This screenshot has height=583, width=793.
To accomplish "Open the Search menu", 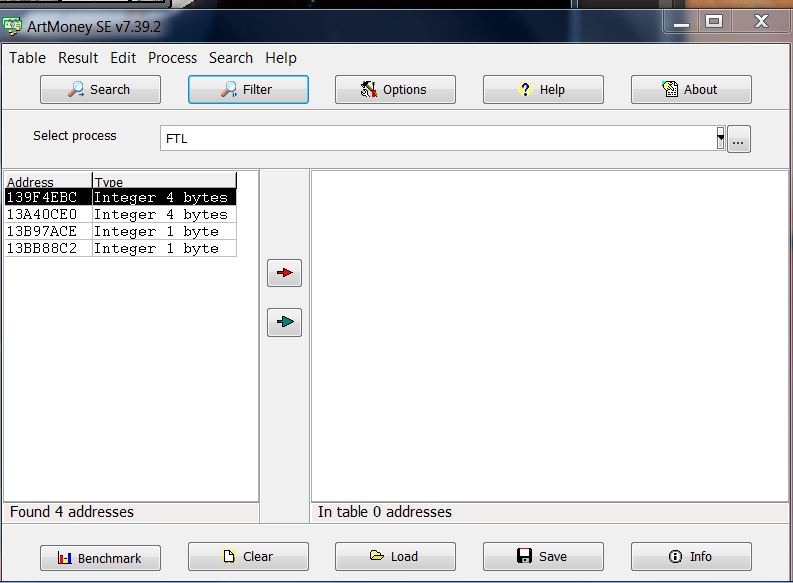I will coord(231,58).
